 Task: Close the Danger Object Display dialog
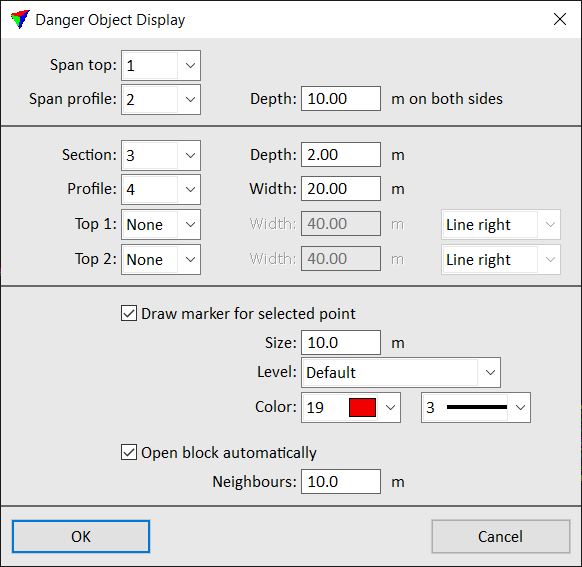click(559, 19)
